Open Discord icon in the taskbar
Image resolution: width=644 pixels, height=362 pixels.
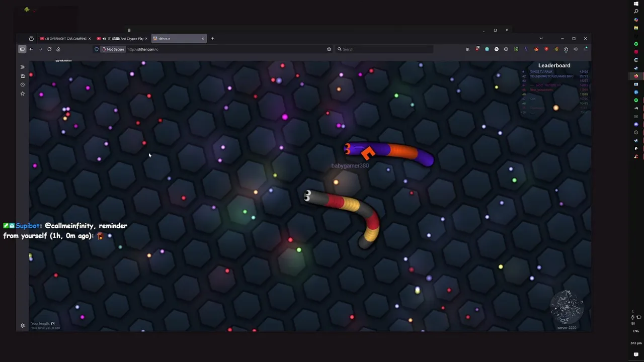pos(636,124)
